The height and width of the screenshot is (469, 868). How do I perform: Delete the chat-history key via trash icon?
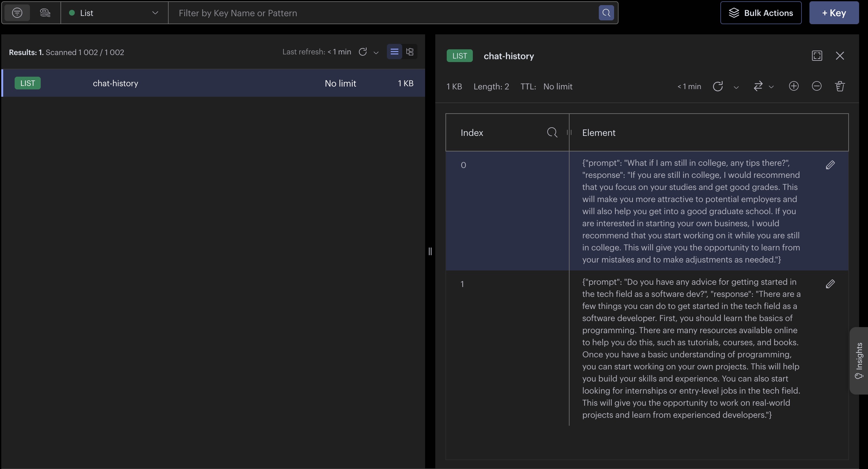(x=840, y=86)
